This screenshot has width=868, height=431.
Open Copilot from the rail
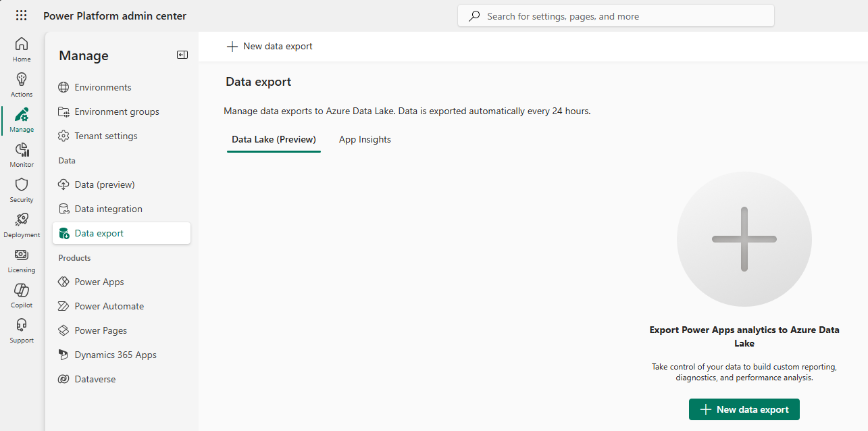click(22, 295)
